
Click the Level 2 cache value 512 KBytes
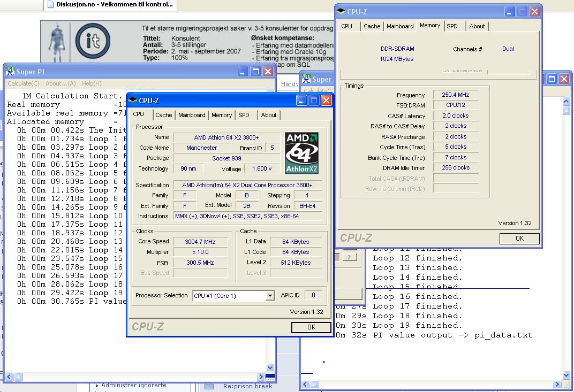pyautogui.click(x=296, y=263)
